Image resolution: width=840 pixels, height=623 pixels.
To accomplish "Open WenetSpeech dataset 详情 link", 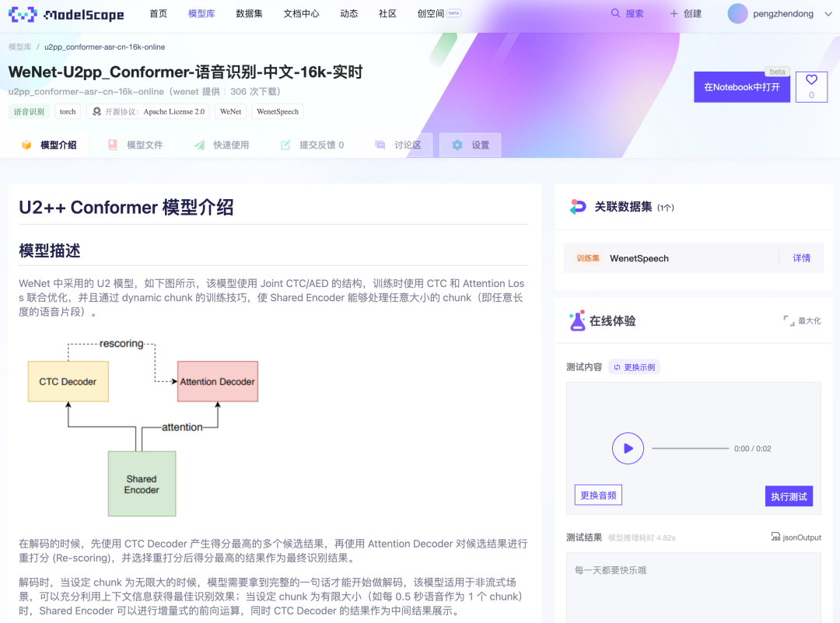I will pyautogui.click(x=801, y=257).
